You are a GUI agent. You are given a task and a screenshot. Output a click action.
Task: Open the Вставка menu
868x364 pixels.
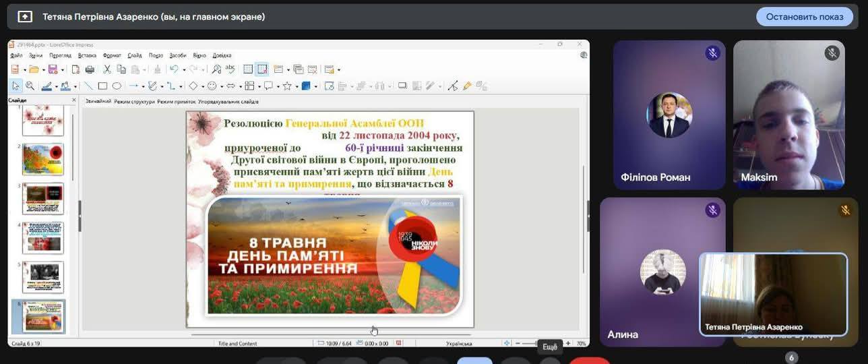click(x=87, y=55)
